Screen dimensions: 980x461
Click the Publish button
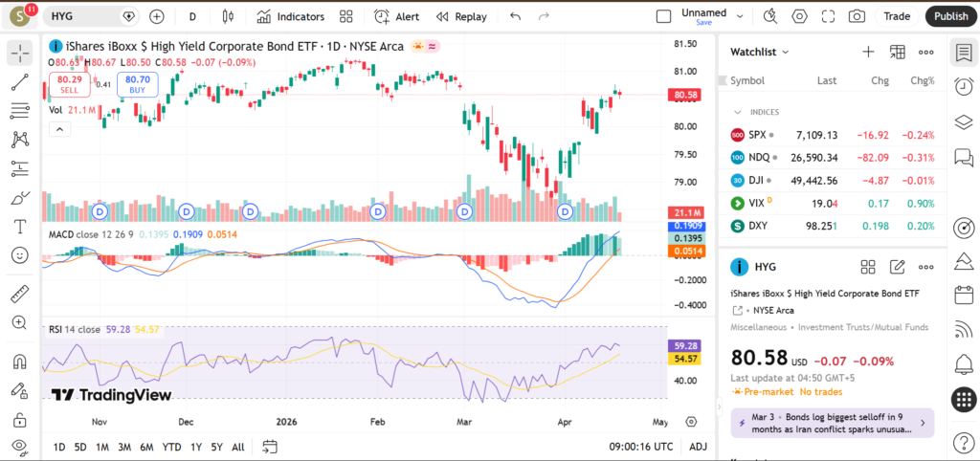tap(950, 16)
